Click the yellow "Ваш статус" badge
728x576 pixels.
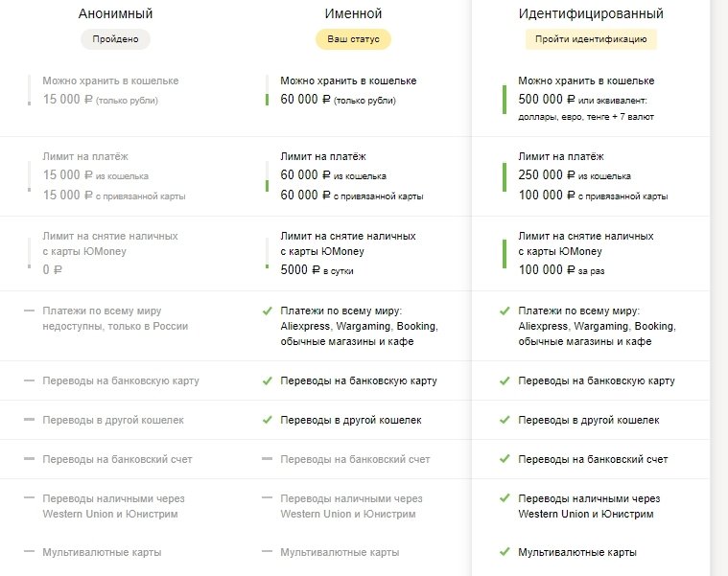(x=354, y=40)
